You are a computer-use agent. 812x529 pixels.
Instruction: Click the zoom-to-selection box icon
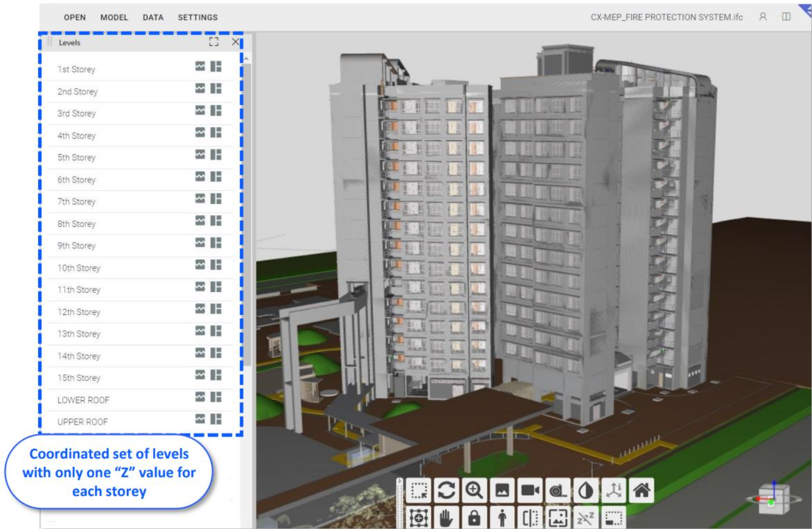419,518
